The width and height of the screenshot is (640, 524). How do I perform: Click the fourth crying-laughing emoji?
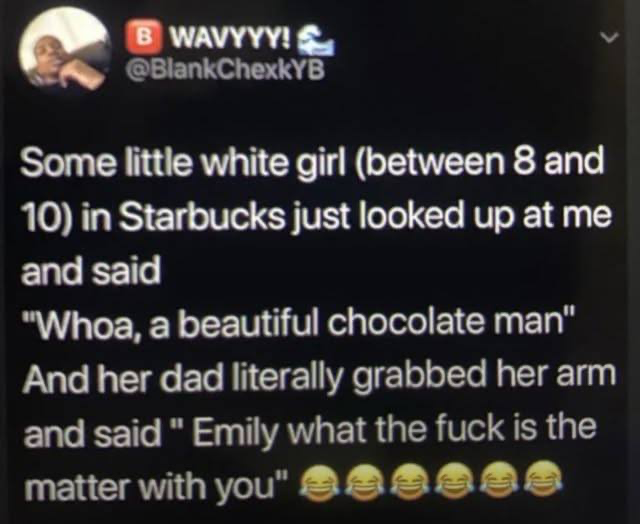[454, 480]
